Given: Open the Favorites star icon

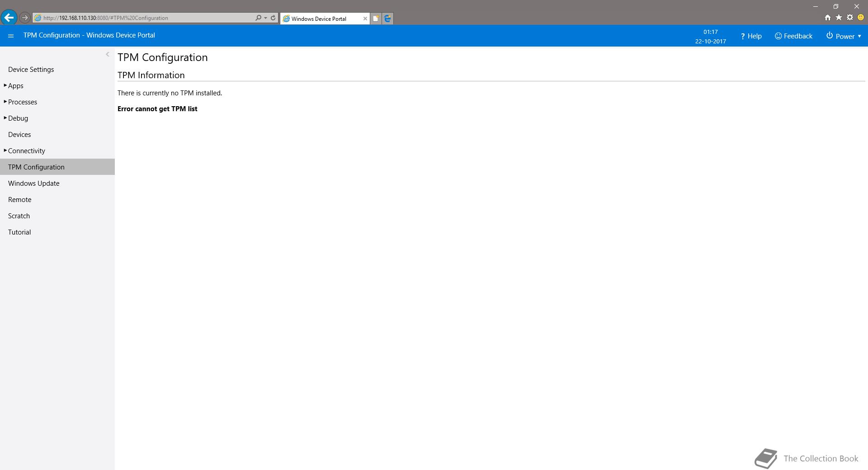Looking at the screenshot, I should 839,18.
